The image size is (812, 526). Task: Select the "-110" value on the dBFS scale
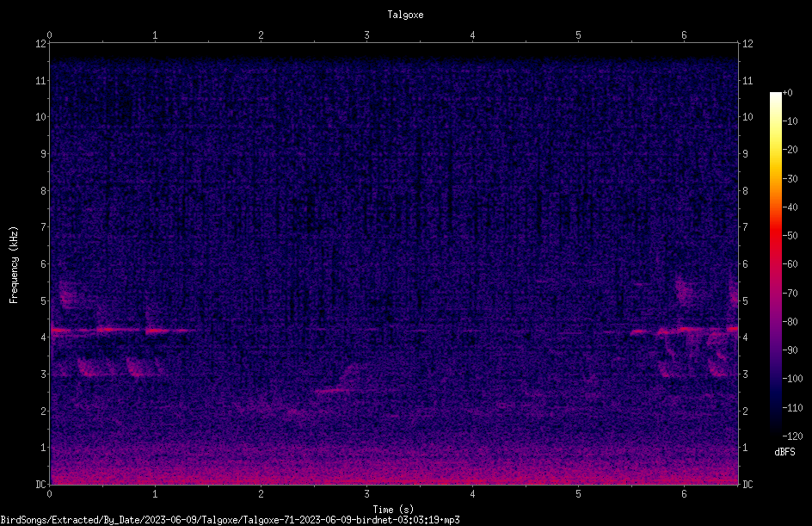coord(793,408)
